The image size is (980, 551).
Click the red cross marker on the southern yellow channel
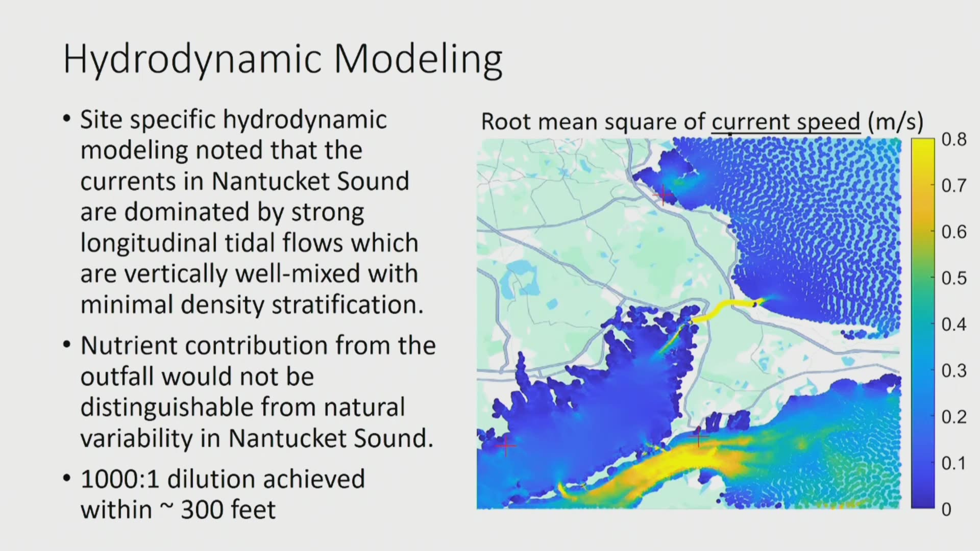pos(699,437)
